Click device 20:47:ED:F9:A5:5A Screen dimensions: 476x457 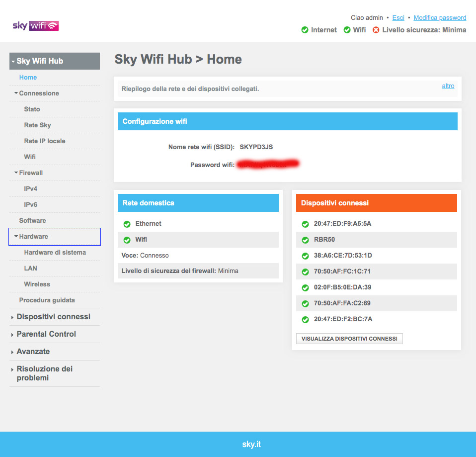pos(342,224)
